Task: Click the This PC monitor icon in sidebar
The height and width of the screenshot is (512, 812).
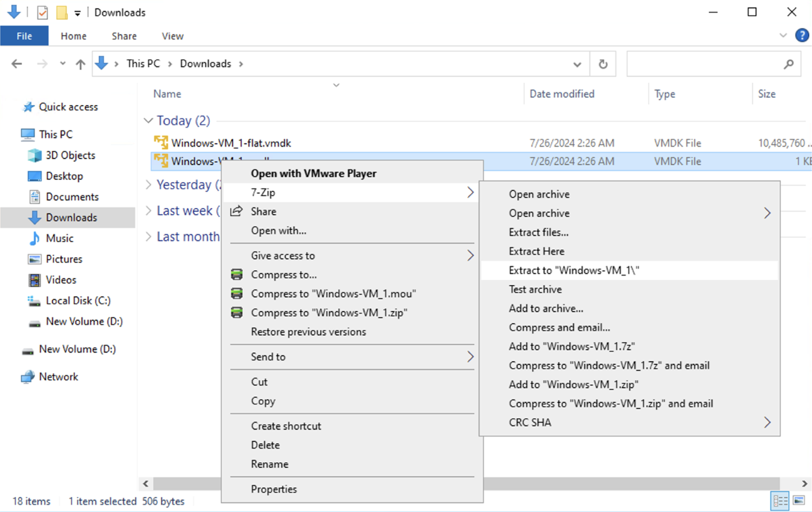Action: (27, 135)
